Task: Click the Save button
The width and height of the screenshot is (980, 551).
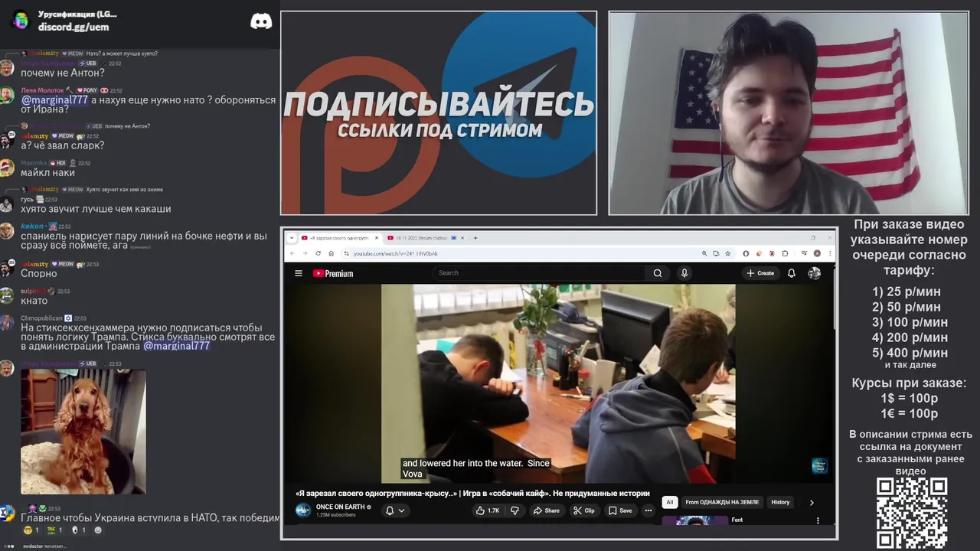Action: coord(620,510)
